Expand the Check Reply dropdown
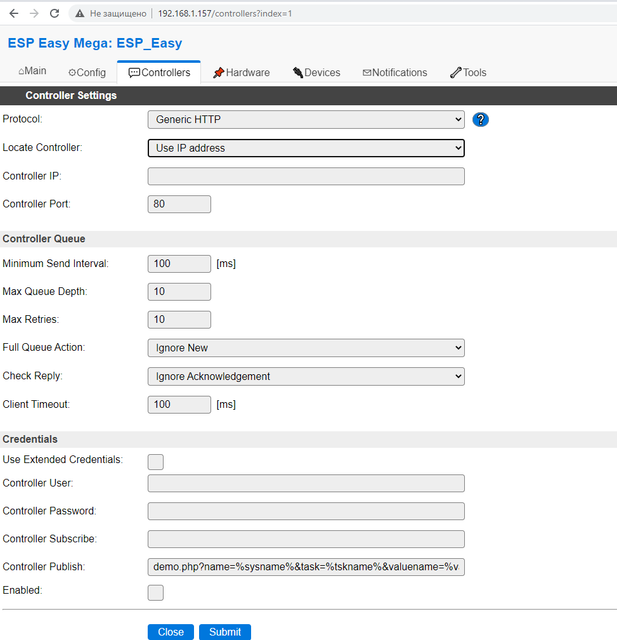The image size is (617, 640). click(x=306, y=376)
